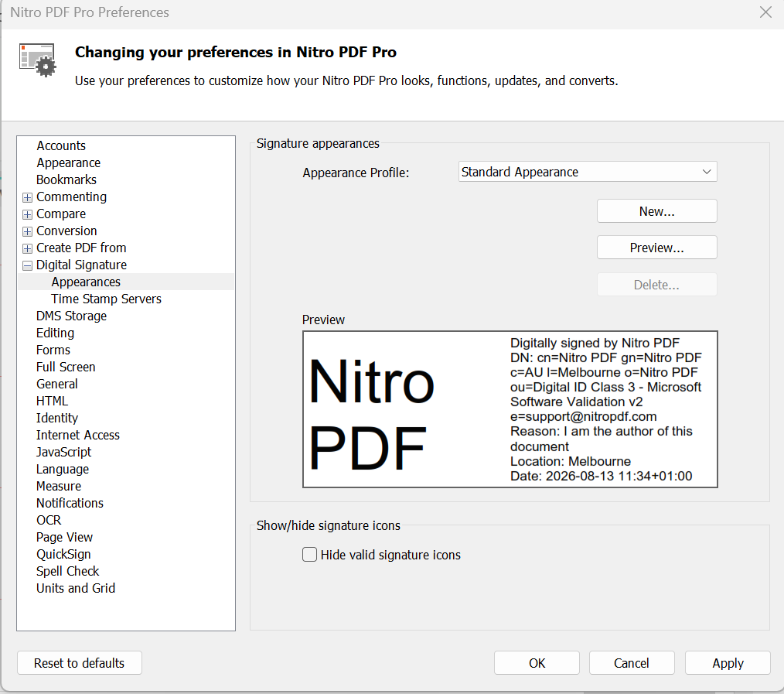Select Notifications category
Screen dimensions: 784x694
coord(70,503)
